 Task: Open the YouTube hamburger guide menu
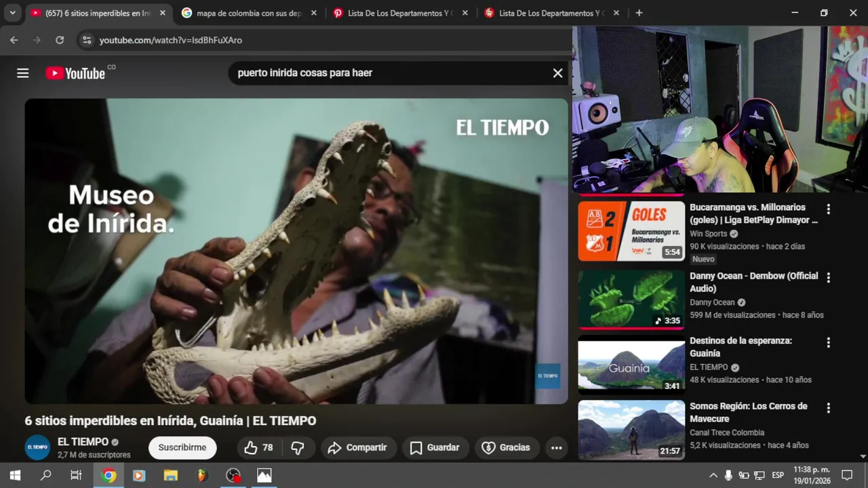coord(23,73)
